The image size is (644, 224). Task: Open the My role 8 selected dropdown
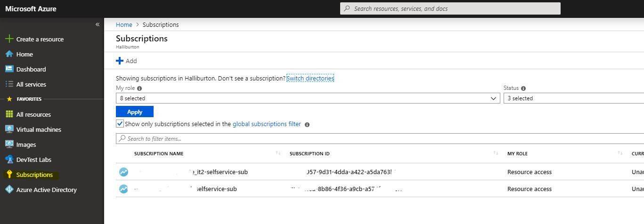point(308,98)
